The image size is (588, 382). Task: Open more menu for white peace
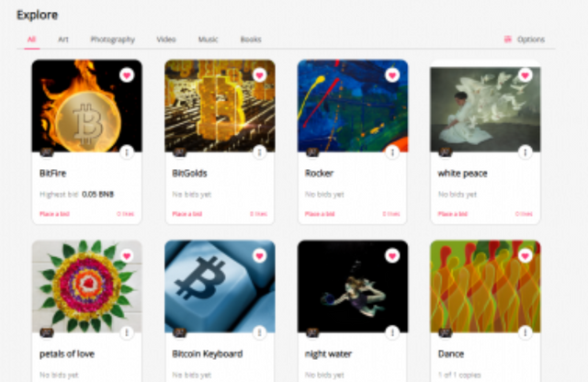(x=525, y=152)
